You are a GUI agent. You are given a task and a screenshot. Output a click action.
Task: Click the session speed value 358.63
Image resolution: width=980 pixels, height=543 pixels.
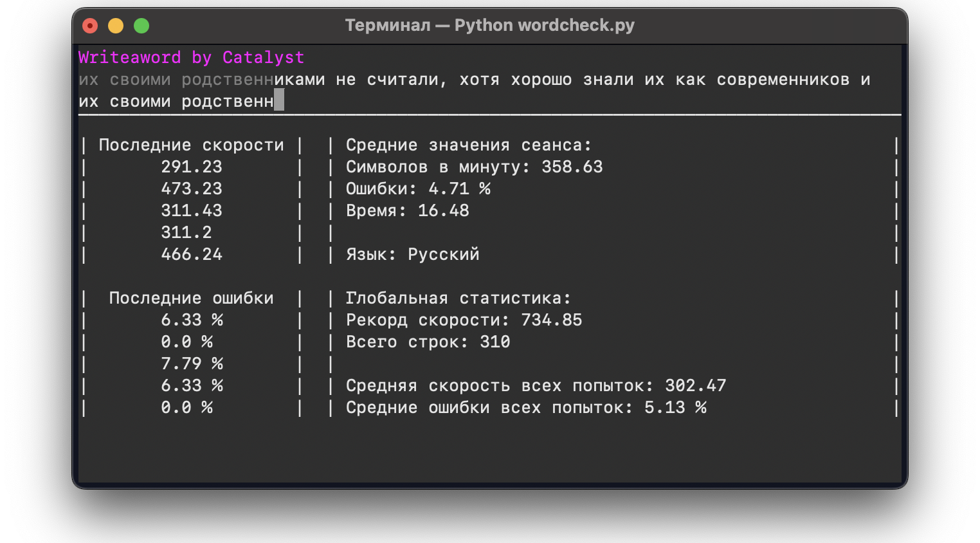572,167
